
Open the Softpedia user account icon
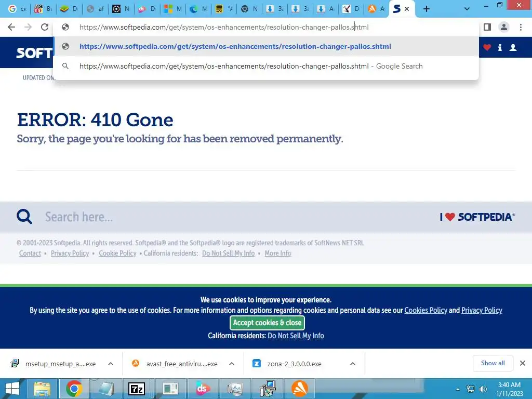pyautogui.click(x=513, y=47)
